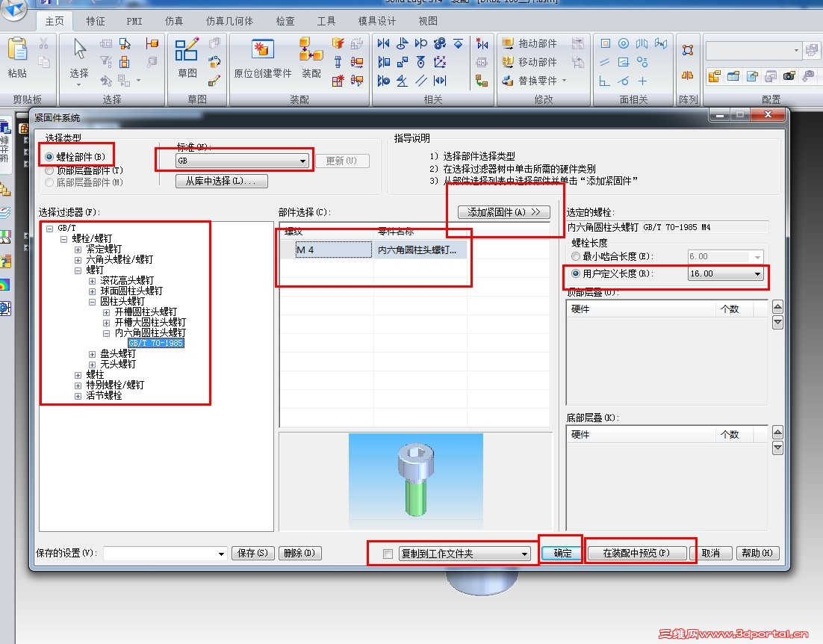Click Drag Component (拖动部件)
The width and height of the screenshot is (823, 644).
(x=529, y=43)
